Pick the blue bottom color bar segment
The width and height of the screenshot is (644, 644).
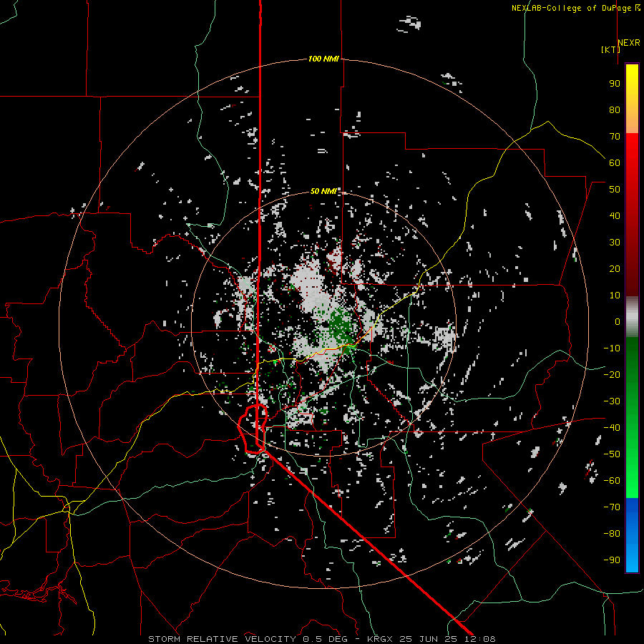632,535
